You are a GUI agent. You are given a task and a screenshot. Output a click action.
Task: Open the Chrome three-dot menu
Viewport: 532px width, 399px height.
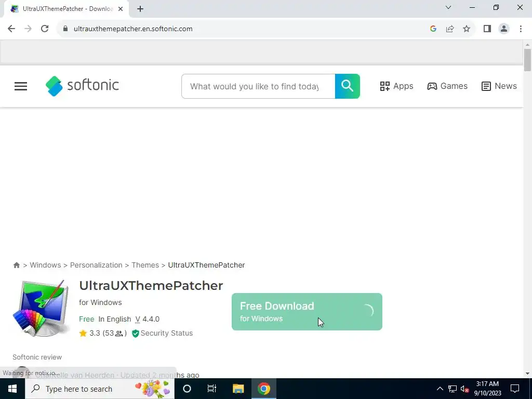(521, 29)
